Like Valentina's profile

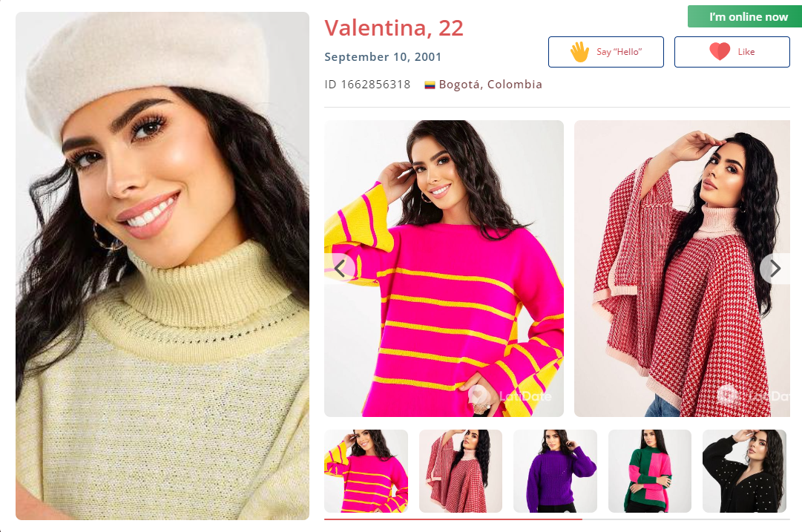(732, 52)
